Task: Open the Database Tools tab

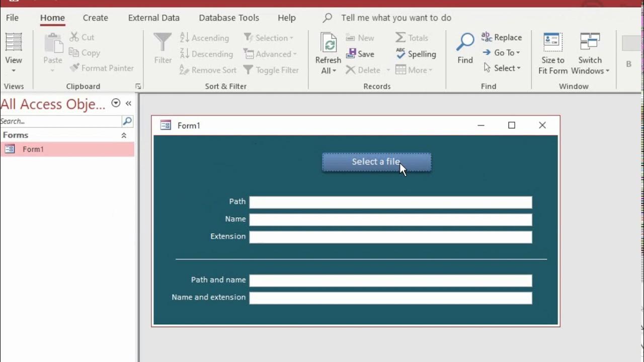Action: pyautogui.click(x=229, y=18)
